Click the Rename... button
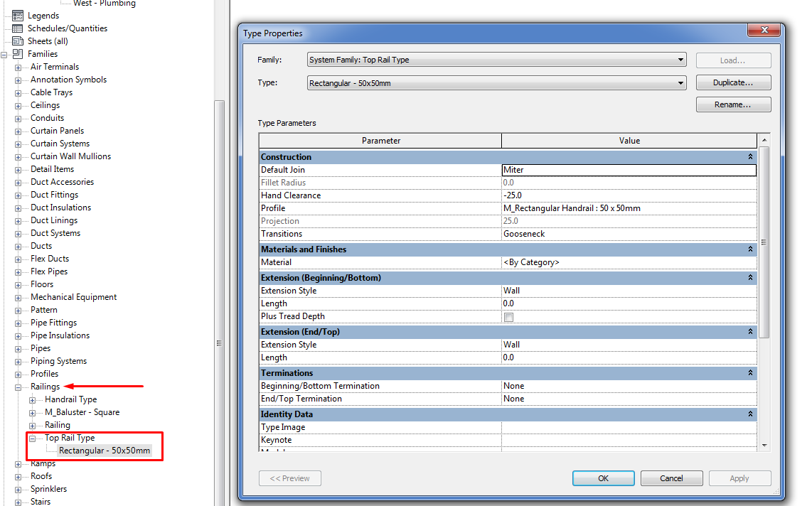The width and height of the screenshot is (812, 506). 733,104
